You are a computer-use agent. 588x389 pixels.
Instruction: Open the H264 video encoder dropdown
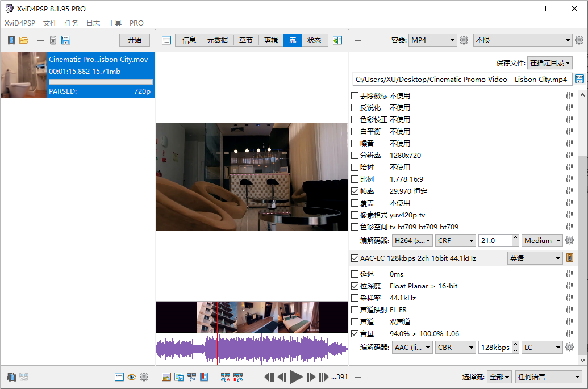click(412, 240)
